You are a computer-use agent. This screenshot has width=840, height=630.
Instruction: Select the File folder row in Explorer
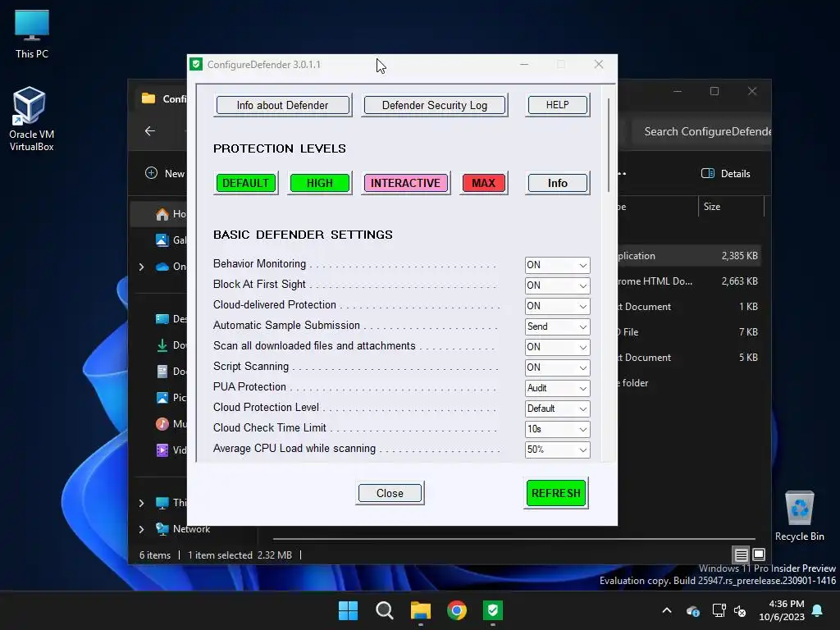[x=689, y=383]
